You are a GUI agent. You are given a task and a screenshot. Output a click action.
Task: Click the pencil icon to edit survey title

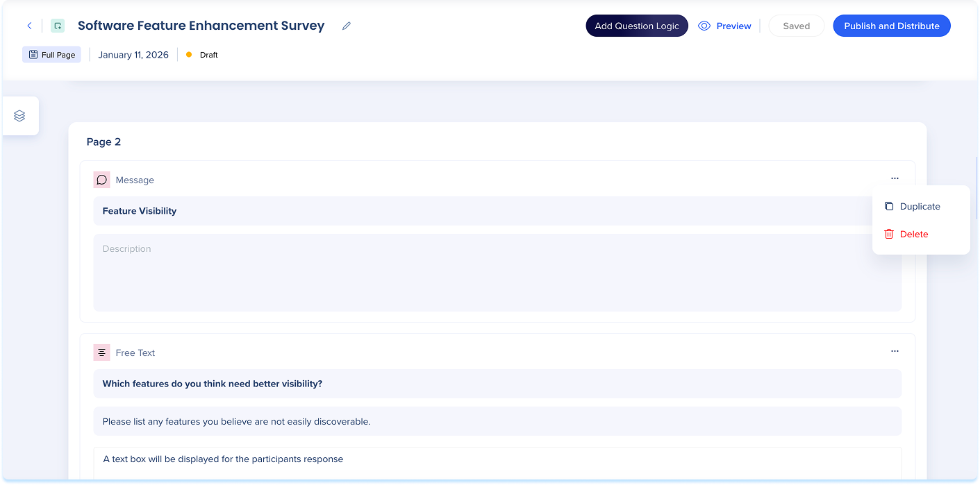(x=347, y=26)
